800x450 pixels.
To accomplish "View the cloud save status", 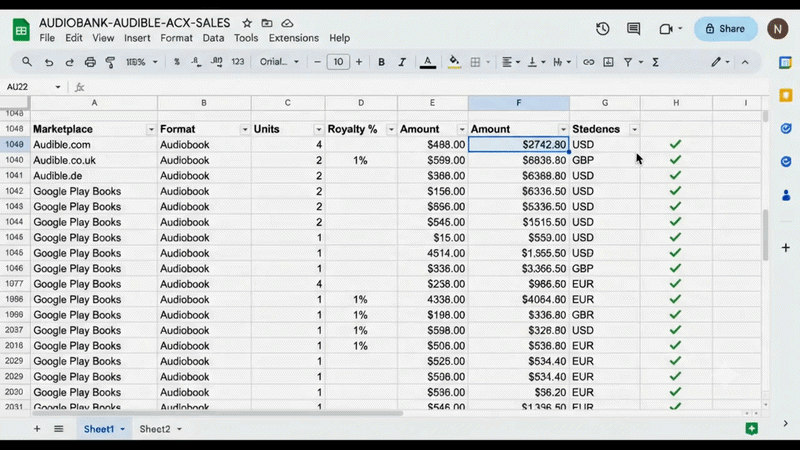I will 287,23.
